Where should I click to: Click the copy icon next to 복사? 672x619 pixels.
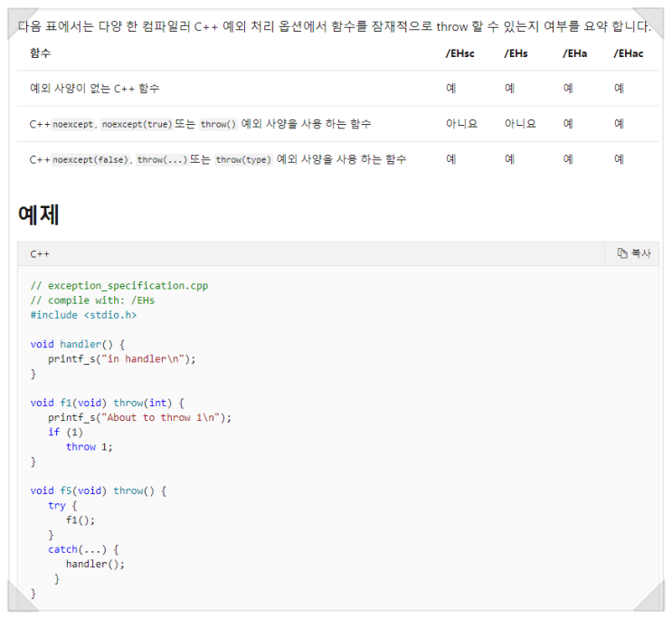[622, 253]
